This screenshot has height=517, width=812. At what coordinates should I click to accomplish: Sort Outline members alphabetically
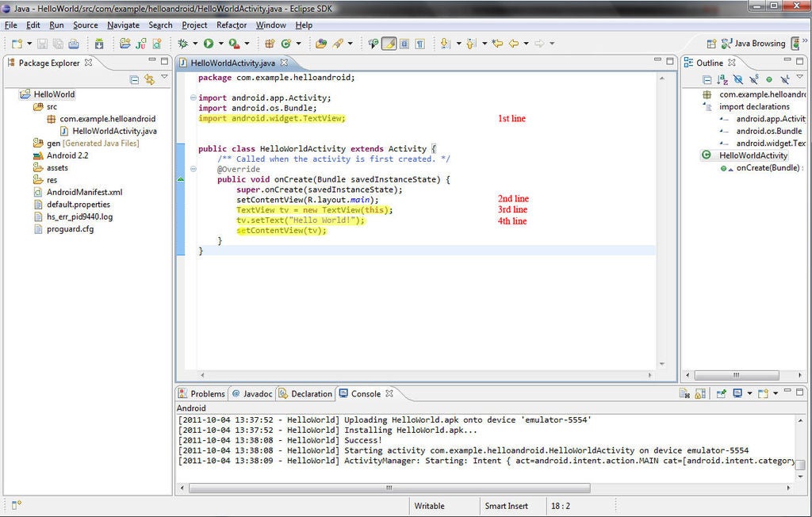point(722,79)
